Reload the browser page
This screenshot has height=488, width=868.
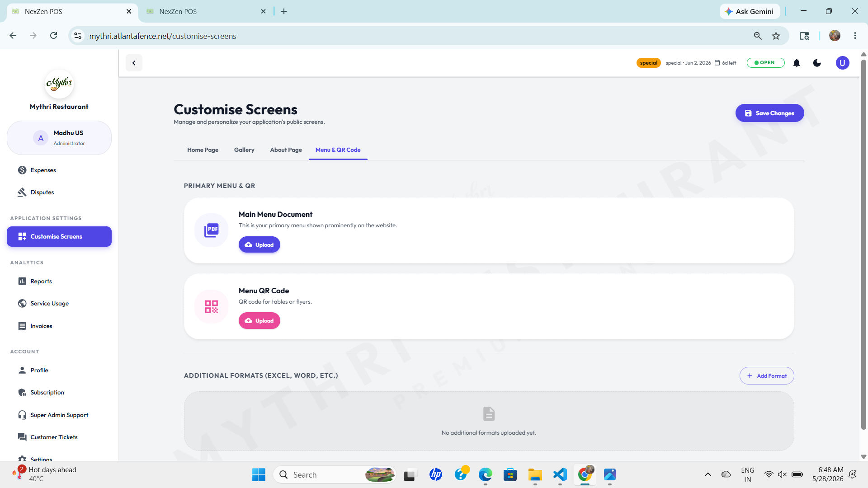click(53, 36)
